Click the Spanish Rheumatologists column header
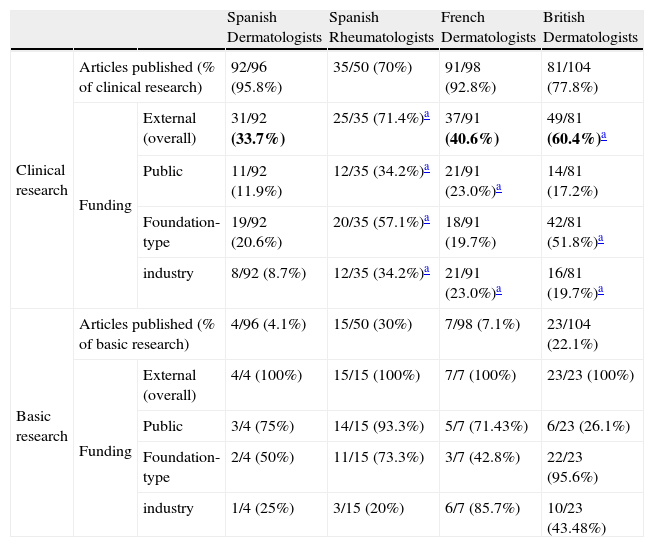Viewport: 654px width, 547px height. pos(381,28)
